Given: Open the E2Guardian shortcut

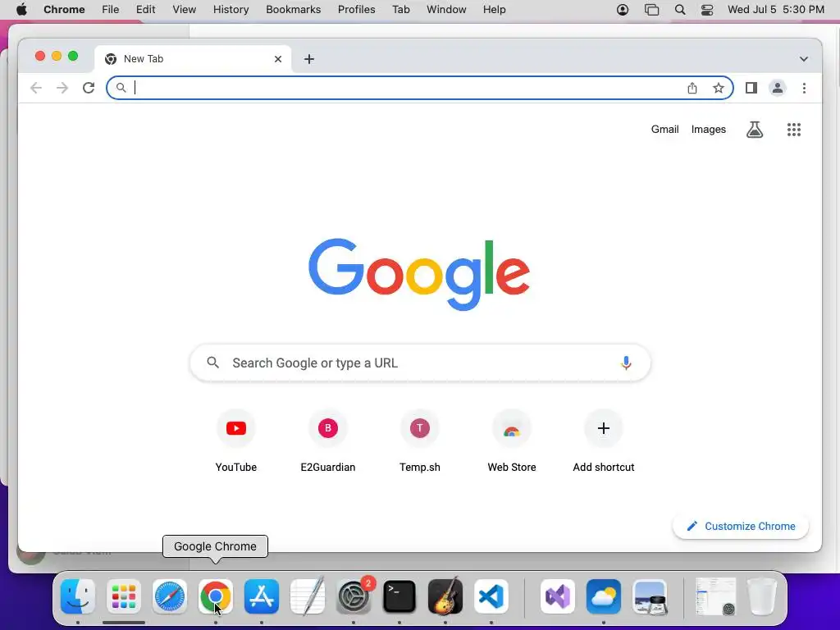Looking at the screenshot, I should click(x=328, y=442).
